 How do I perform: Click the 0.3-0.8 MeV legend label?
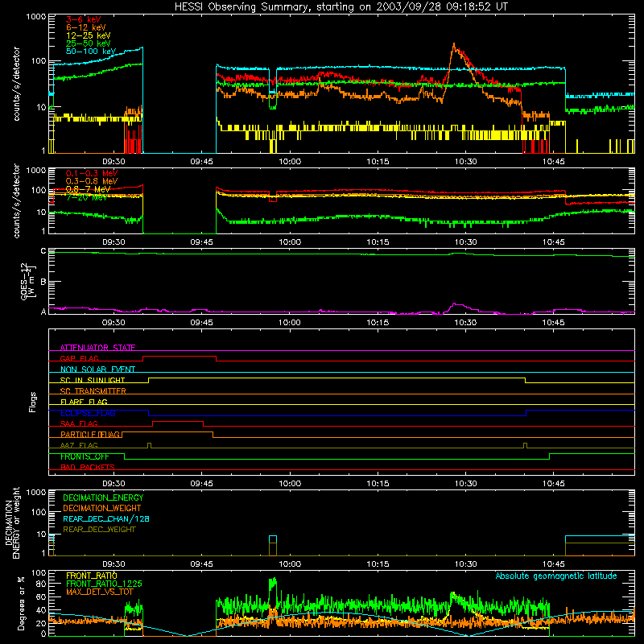click(x=92, y=181)
